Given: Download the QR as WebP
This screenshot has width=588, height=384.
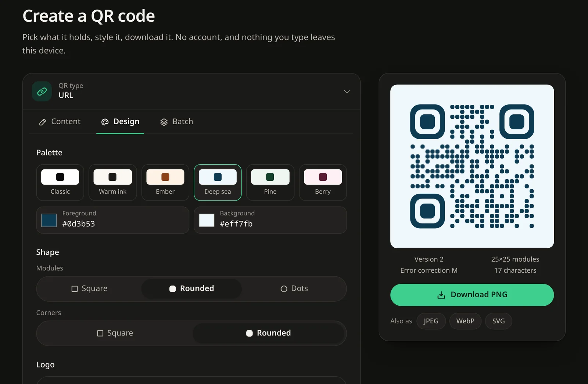Looking at the screenshot, I should coord(465,321).
